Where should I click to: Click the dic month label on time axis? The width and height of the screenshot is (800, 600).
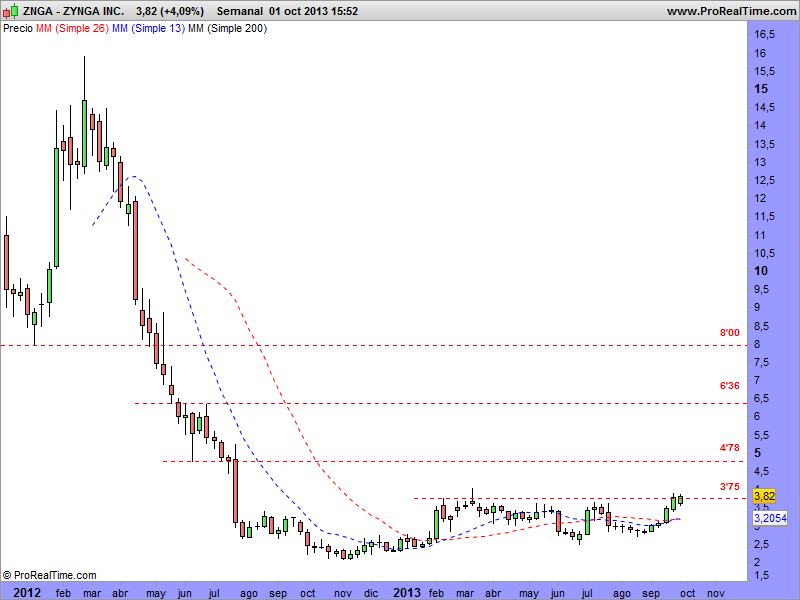[x=371, y=593]
